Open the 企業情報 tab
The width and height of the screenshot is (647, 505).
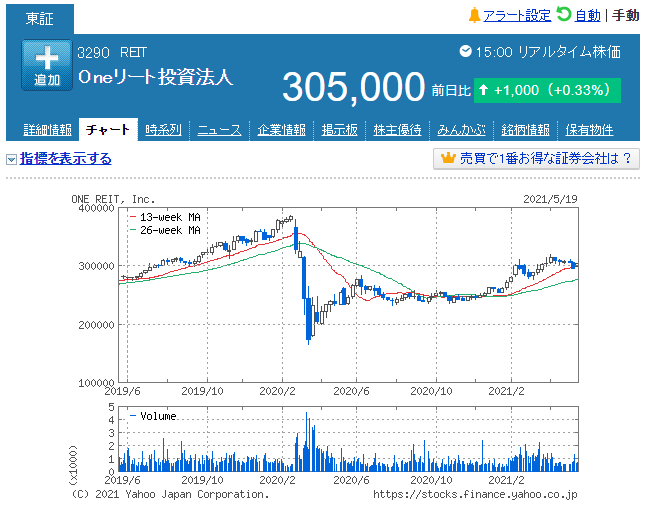[x=281, y=130]
